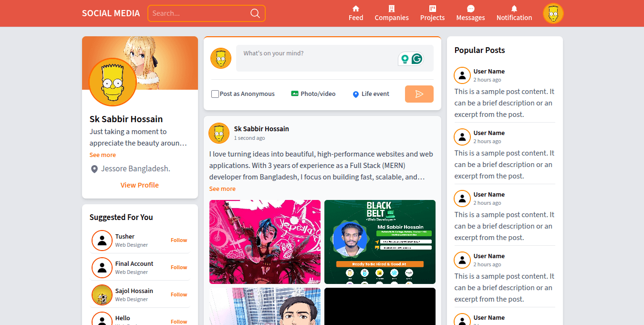The height and width of the screenshot is (325, 644).
Task: Follow Final Account in suggestions
Action: 179,268
